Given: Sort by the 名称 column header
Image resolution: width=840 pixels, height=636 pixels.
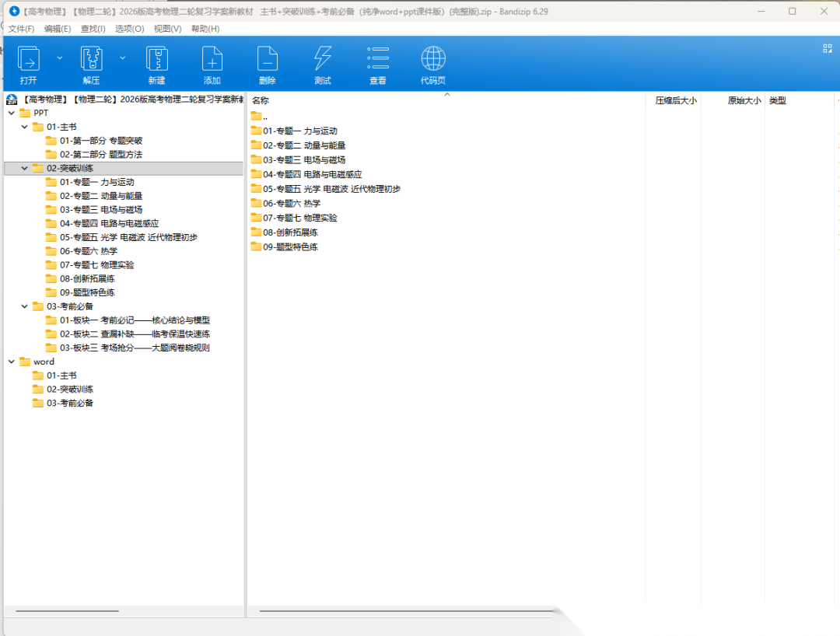Looking at the screenshot, I should tap(261, 100).
